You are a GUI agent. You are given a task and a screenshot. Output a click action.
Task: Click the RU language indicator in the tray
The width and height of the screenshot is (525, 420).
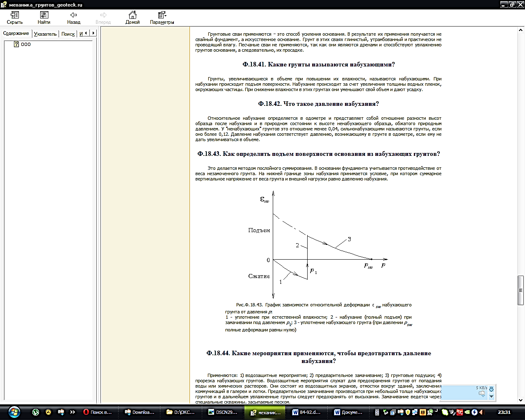[x=377, y=412]
